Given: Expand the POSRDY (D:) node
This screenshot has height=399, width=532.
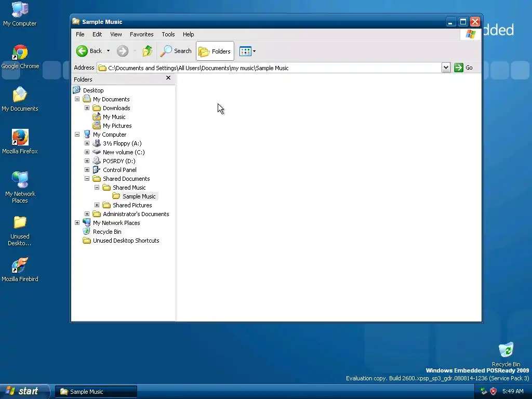Looking at the screenshot, I should click(x=87, y=161).
